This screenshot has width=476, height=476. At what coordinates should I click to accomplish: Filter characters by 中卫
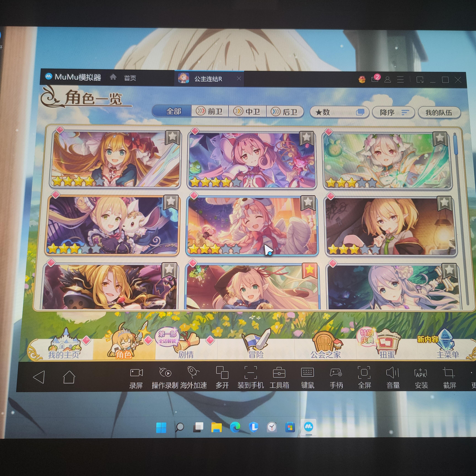click(x=247, y=112)
